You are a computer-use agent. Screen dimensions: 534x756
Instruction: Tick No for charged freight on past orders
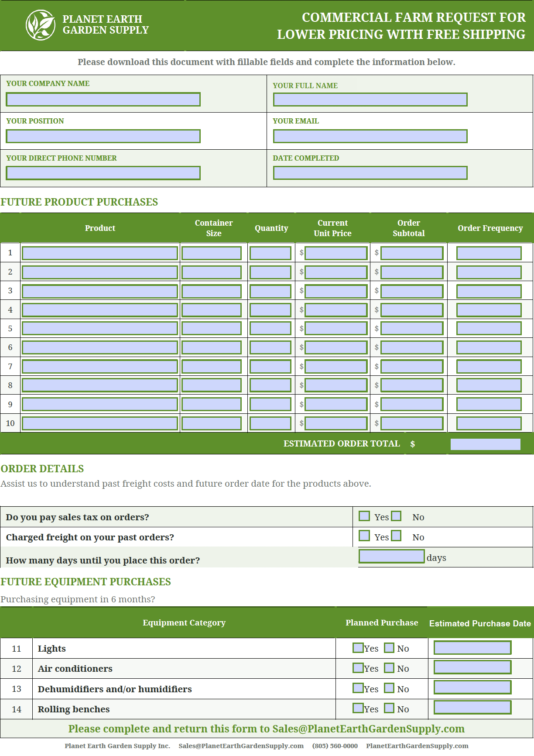pyautogui.click(x=396, y=536)
